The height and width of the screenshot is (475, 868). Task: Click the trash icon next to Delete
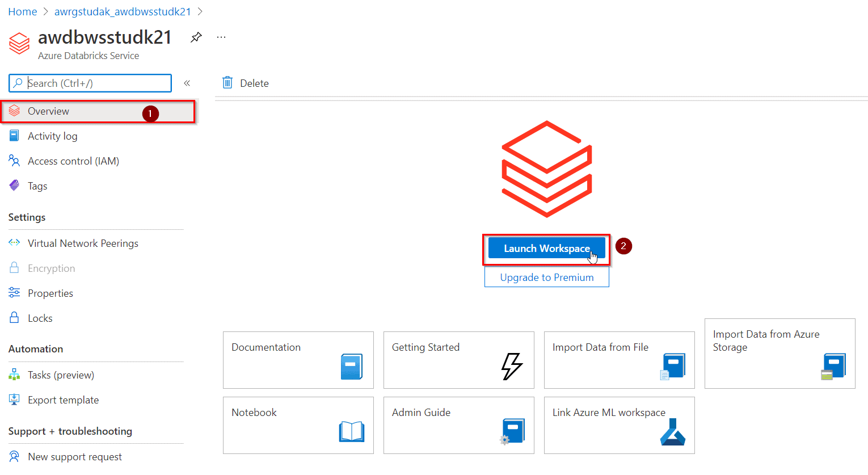click(x=227, y=82)
